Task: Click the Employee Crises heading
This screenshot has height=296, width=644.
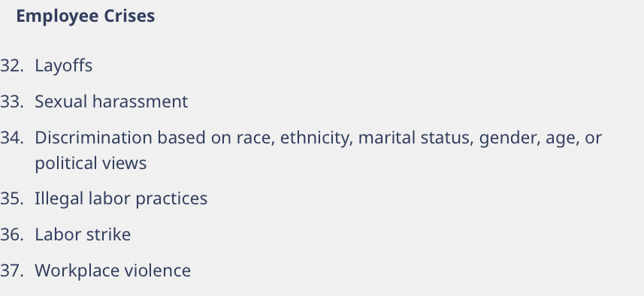Action: tap(86, 17)
